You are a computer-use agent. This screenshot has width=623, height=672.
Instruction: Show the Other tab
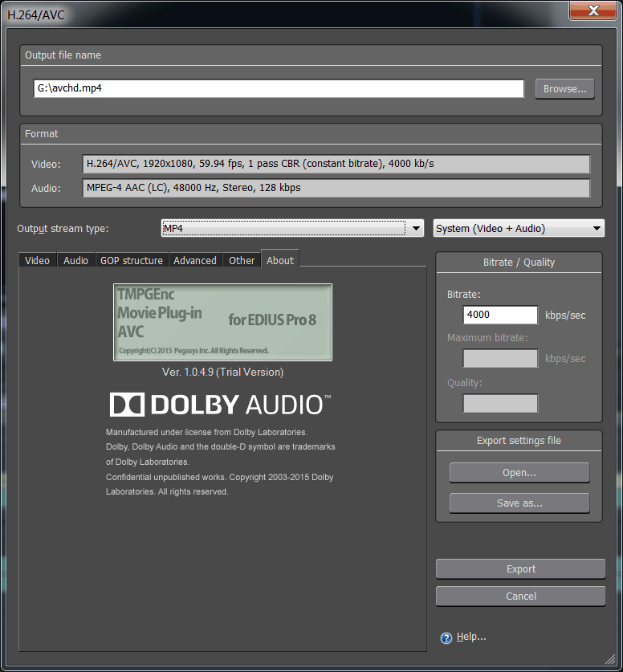click(242, 260)
